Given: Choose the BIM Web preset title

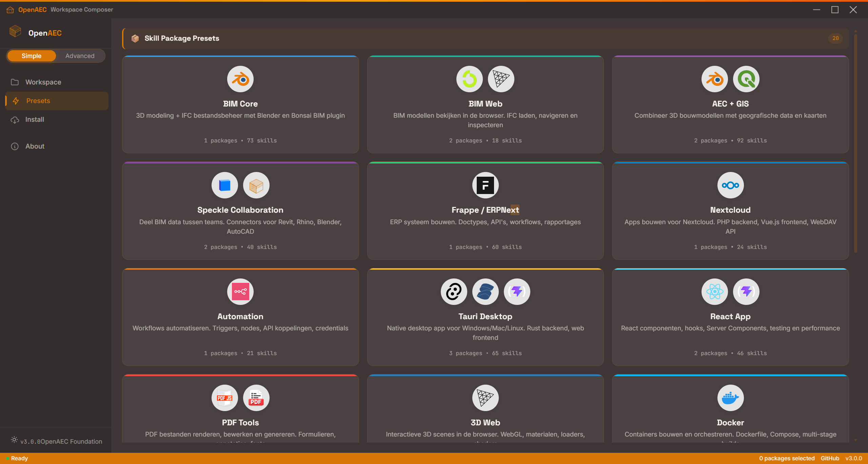Looking at the screenshot, I should [486, 104].
